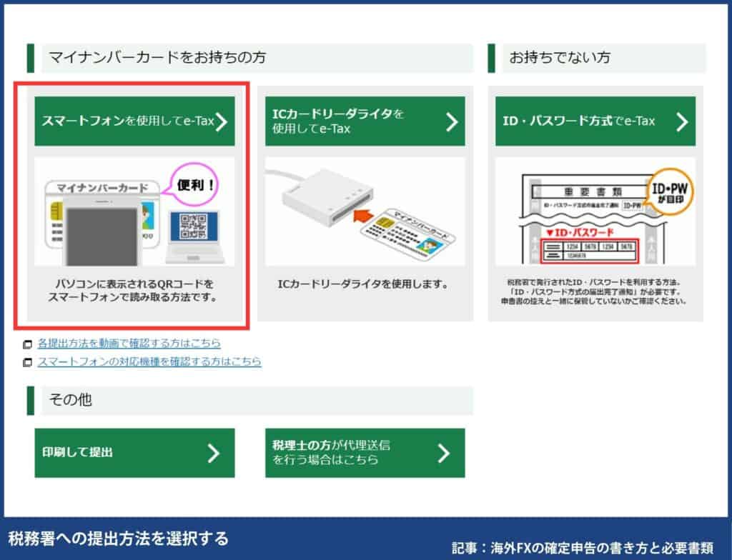The height and width of the screenshot is (560, 732).
Task: Click the chevron arrow on the スマートフォン e-Tax button
Action: click(x=222, y=122)
